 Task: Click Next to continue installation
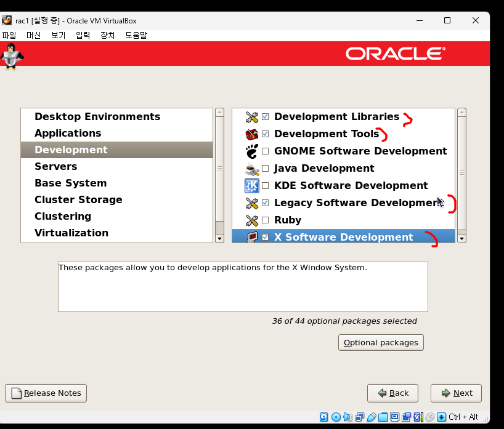coord(456,393)
